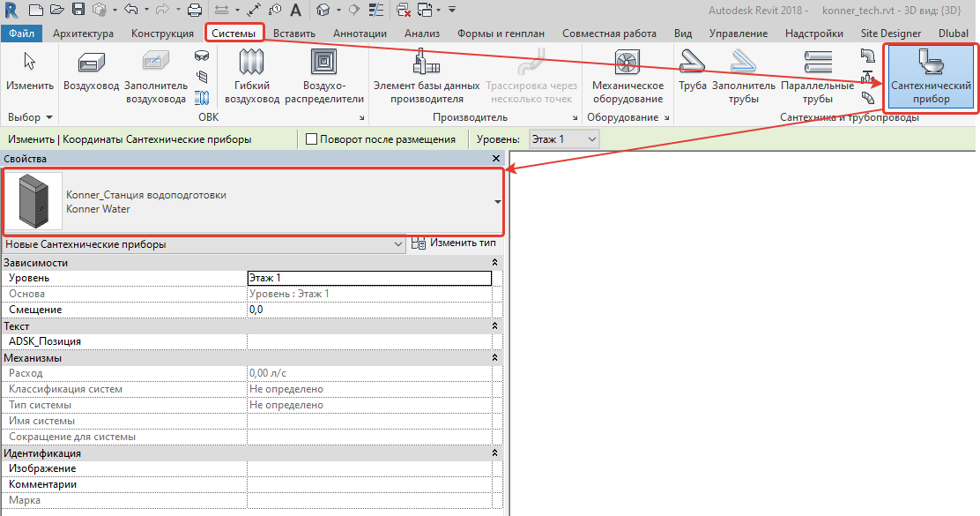This screenshot has width=980, height=516.
Task: Click the pipe fitting elbow icon
Action: [867, 56]
